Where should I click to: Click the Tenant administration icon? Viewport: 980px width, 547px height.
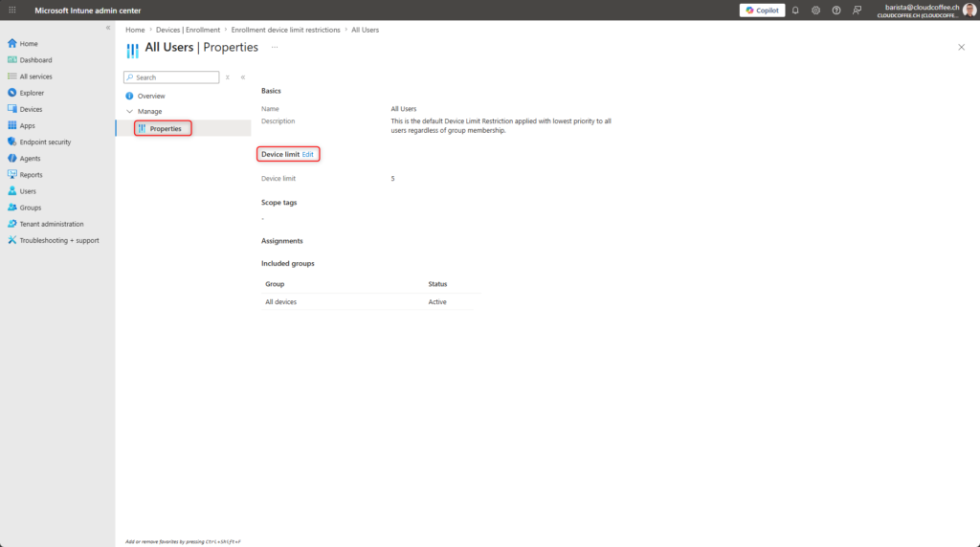(x=11, y=224)
